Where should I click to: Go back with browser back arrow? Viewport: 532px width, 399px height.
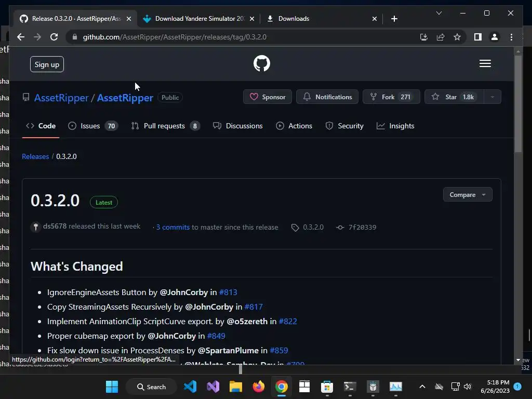pyautogui.click(x=21, y=37)
